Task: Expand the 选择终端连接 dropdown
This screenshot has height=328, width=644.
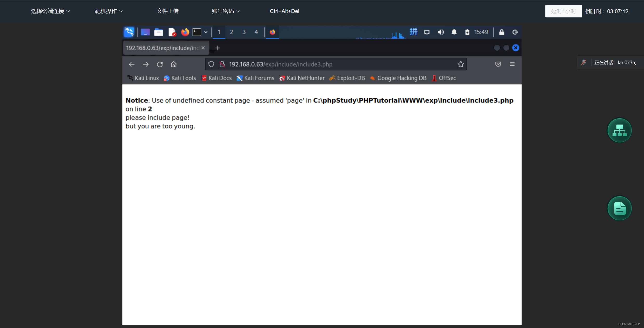Action: 50,11
